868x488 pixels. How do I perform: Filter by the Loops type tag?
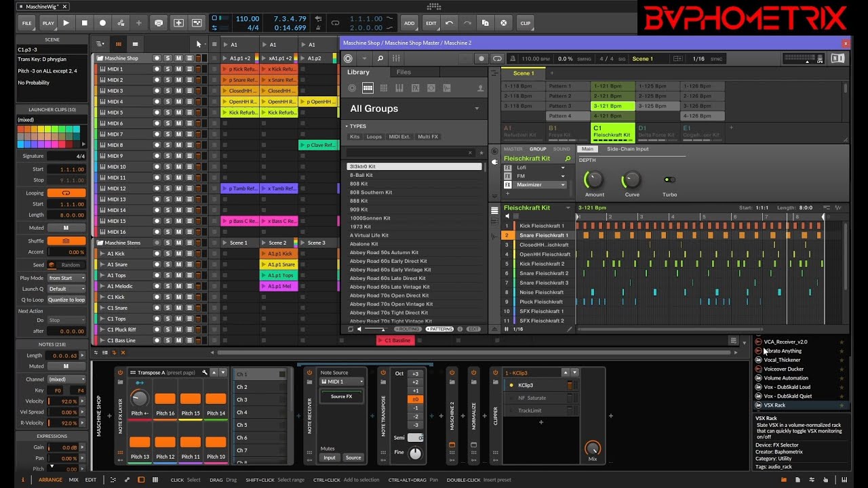[x=374, y=137]
